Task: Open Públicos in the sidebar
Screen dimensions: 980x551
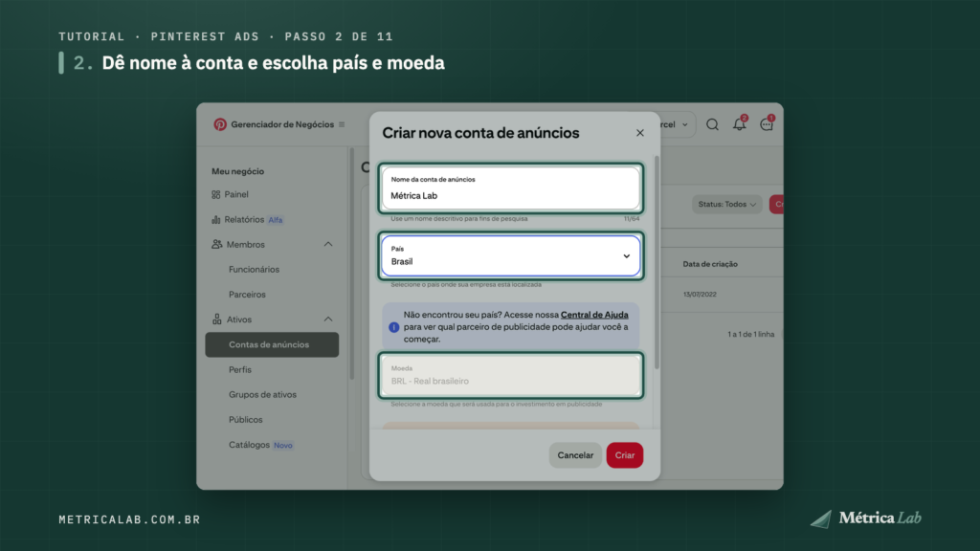Action: point(246,419)
